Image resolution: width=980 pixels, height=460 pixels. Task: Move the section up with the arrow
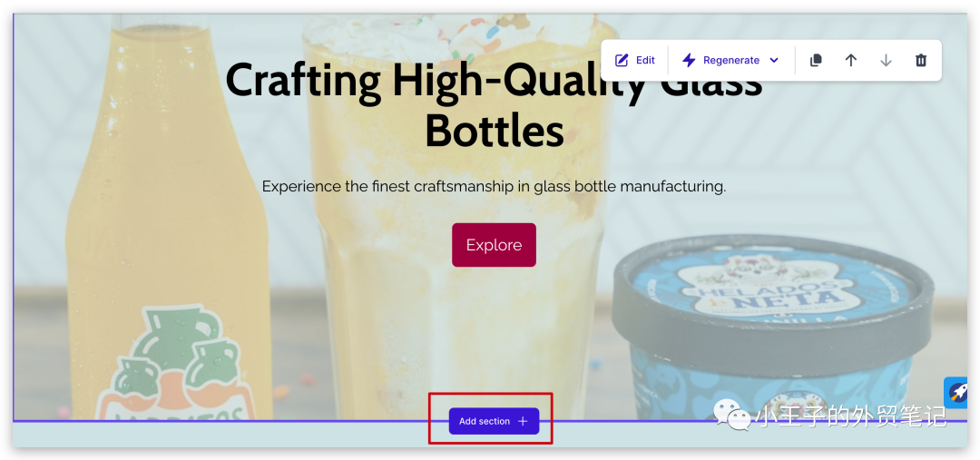[850, 60]
